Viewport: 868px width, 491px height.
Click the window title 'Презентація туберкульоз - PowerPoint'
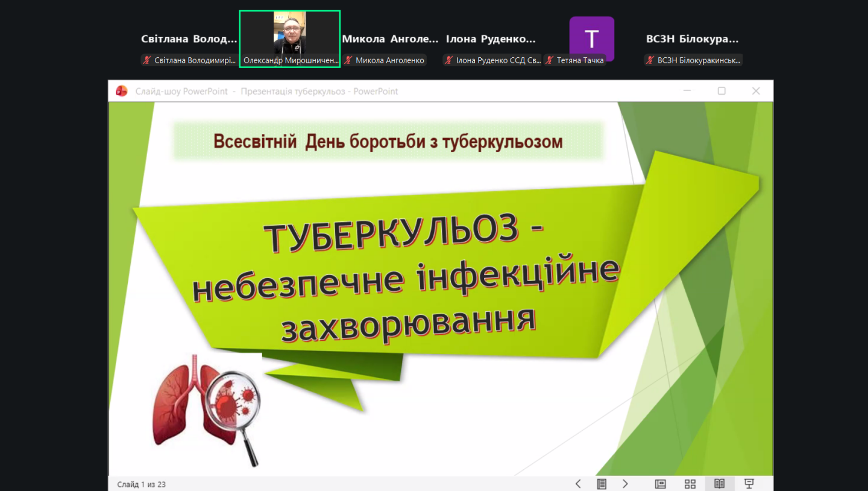coord(319,91)
